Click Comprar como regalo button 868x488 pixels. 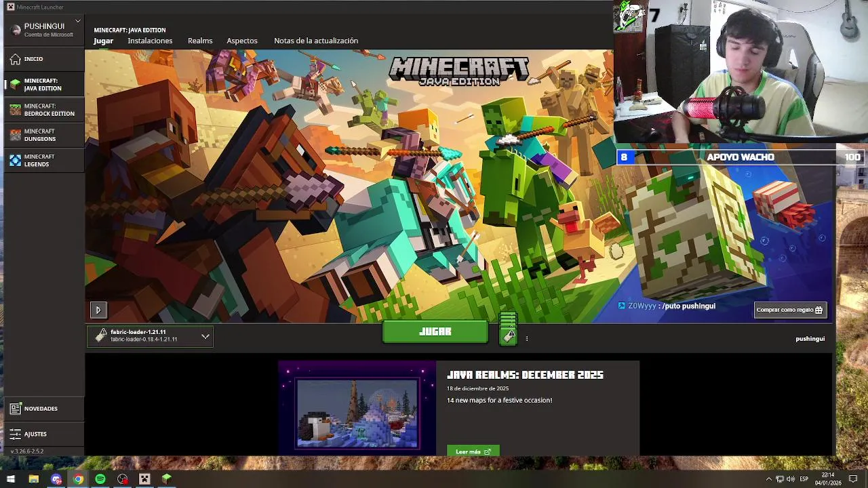(790, 310)
